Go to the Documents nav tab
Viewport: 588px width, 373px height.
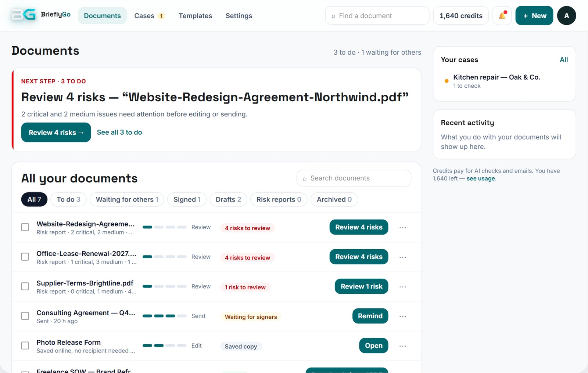(102, 15)
